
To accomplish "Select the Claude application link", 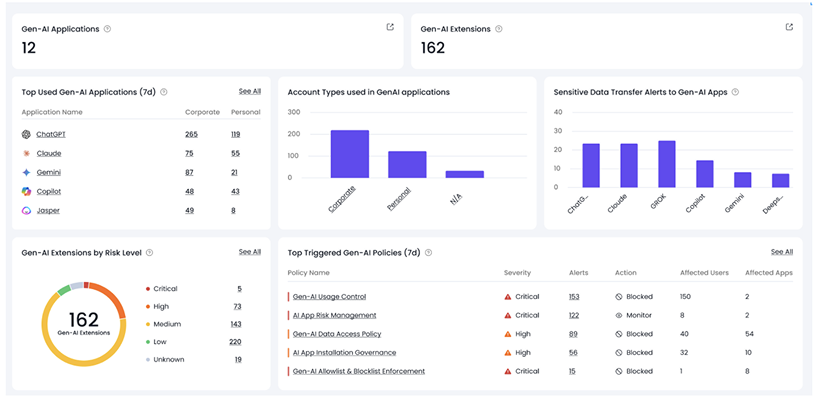I will tap(49, 154).
